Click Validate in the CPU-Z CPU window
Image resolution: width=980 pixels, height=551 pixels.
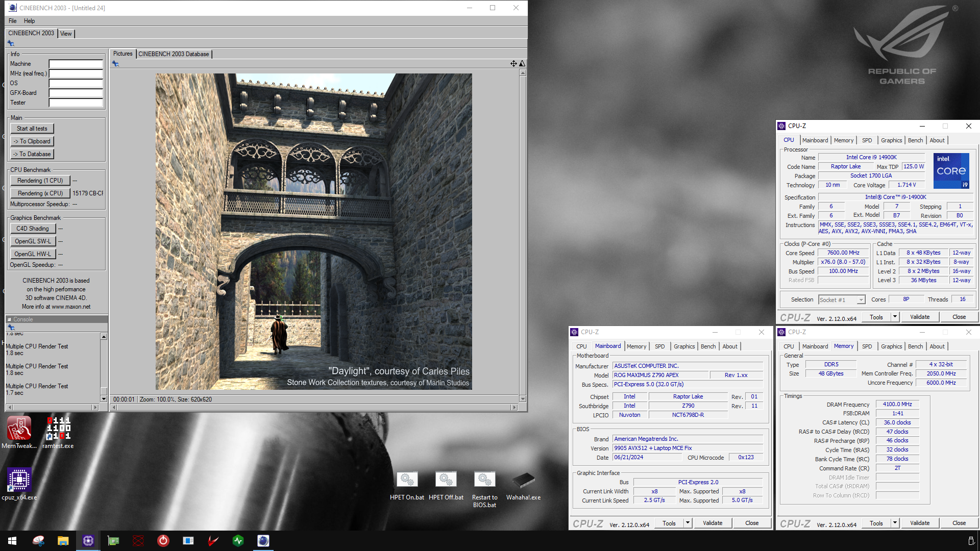point(920,317)
